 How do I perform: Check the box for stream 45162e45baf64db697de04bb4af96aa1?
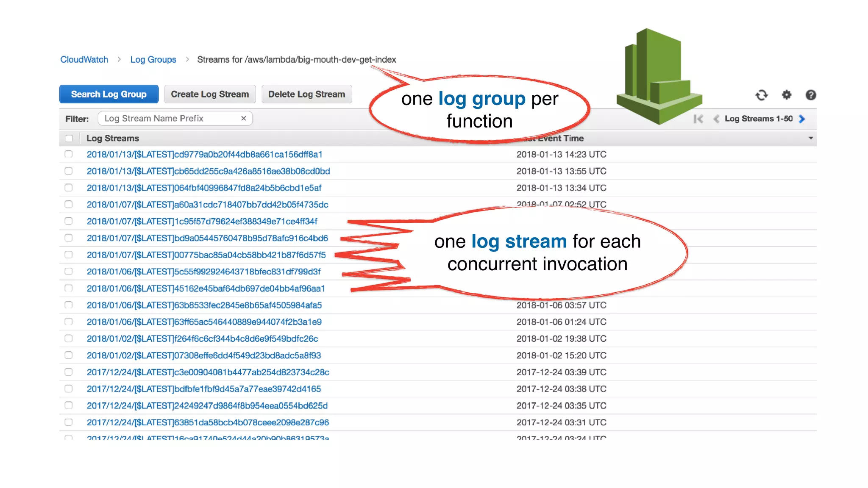point(69,288)
